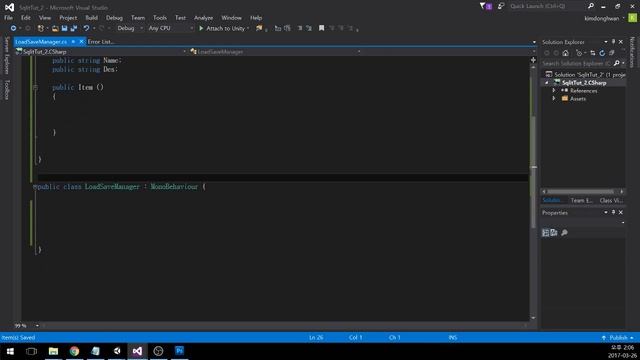
Task: Click the Quick Launch magnifier icon
Action: pos(591,6)
